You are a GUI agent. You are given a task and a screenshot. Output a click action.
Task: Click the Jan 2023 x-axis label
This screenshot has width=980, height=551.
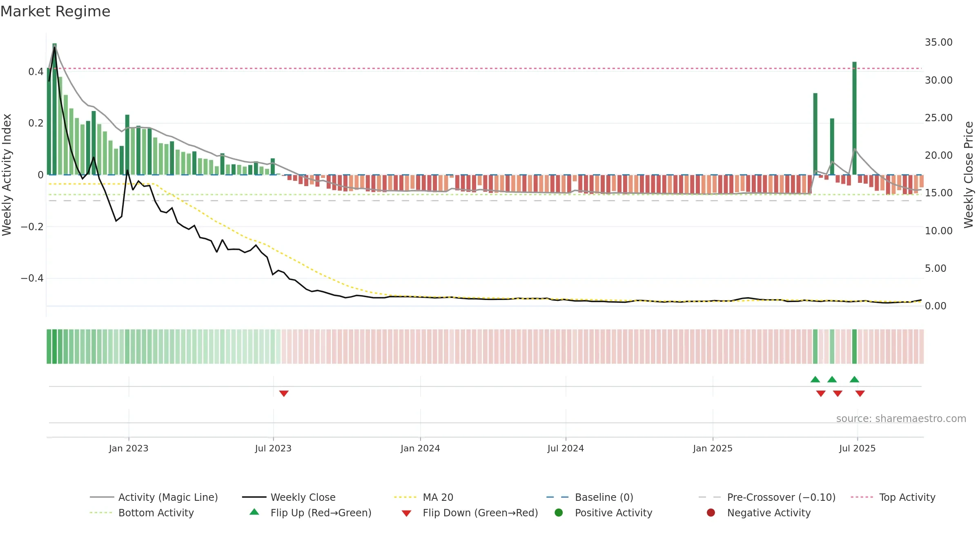tap(129, 448)
